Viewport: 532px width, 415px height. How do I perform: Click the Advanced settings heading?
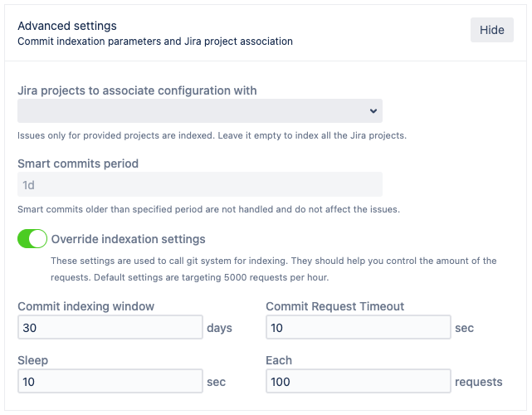coord(67,26)
